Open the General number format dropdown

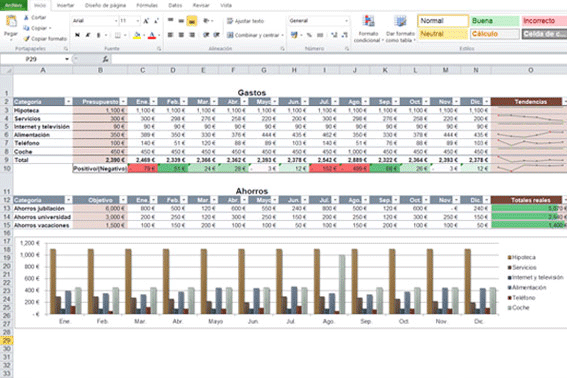(346, 21)
